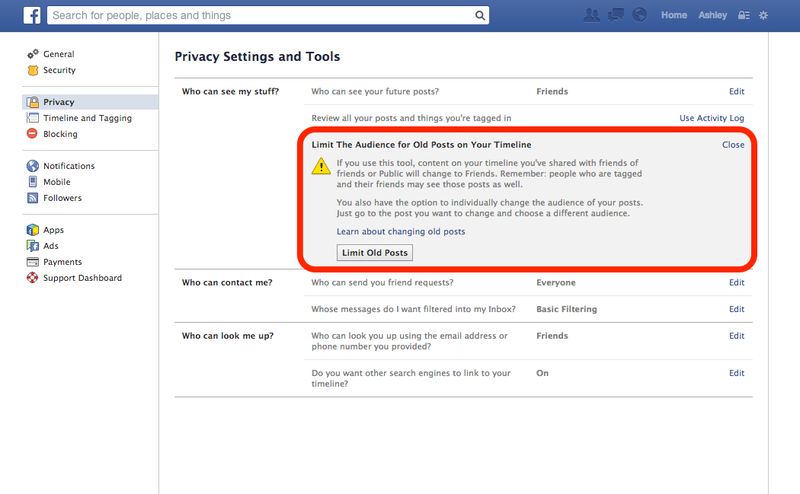This screenshot has width=800, height=494.
Task: Click the "Who can look me up?" heading
Action: 228,335
